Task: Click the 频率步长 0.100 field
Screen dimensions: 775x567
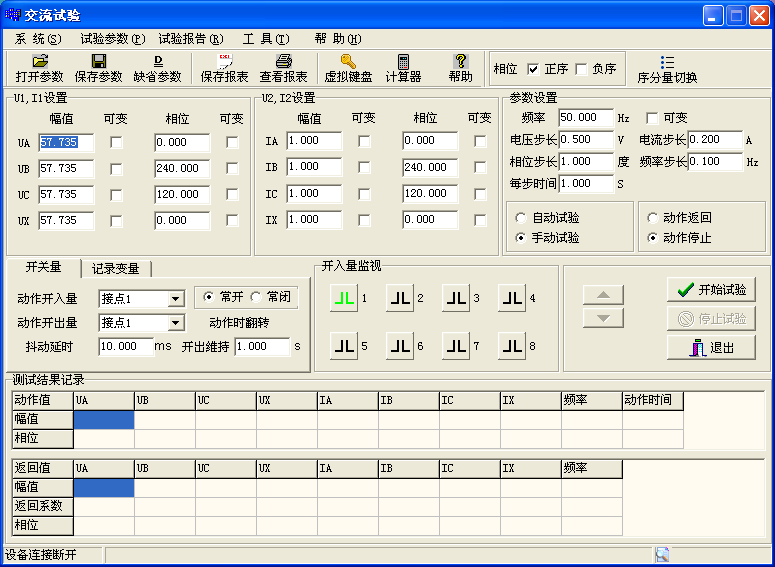Action: [715, 162]
